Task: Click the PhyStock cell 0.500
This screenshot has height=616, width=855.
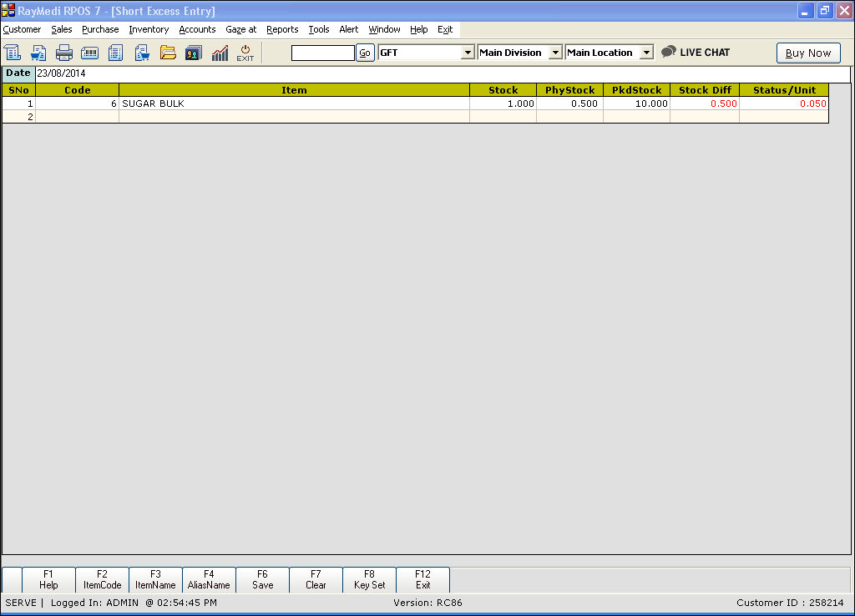Action: tap(569, 104)
